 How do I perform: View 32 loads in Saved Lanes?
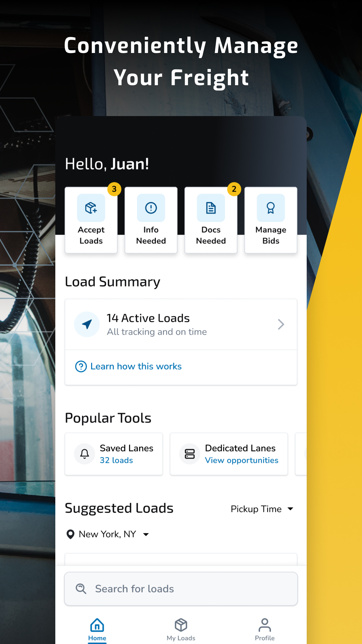tap(116, 460)
